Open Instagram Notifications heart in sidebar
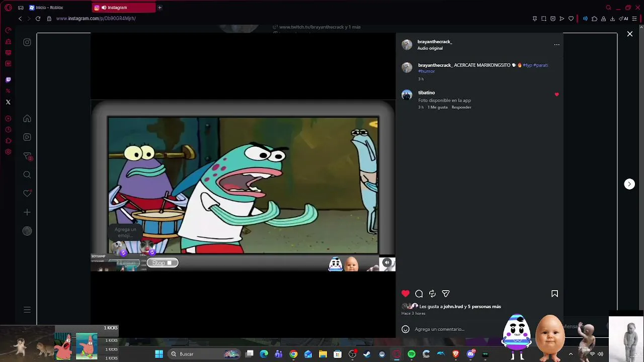The width and height of the screenshot is (644, 362). 27,194
